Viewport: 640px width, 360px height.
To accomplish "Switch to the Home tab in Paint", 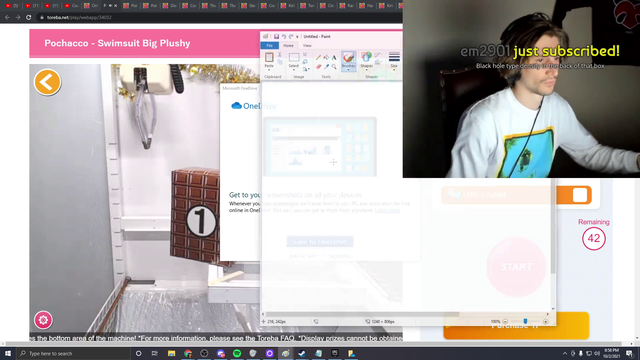I will pos(288,45).
